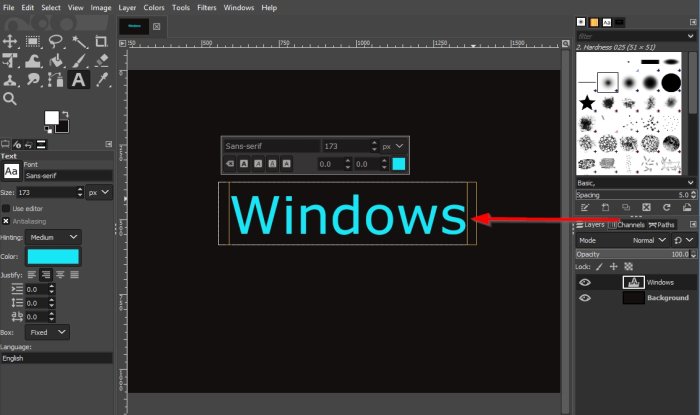Select the Eraser tool
700x415 pixels.
102,60
